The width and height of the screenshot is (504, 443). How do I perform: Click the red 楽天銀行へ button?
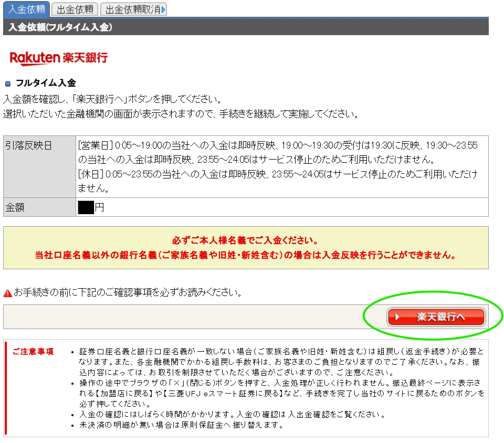tap(436, 317)
